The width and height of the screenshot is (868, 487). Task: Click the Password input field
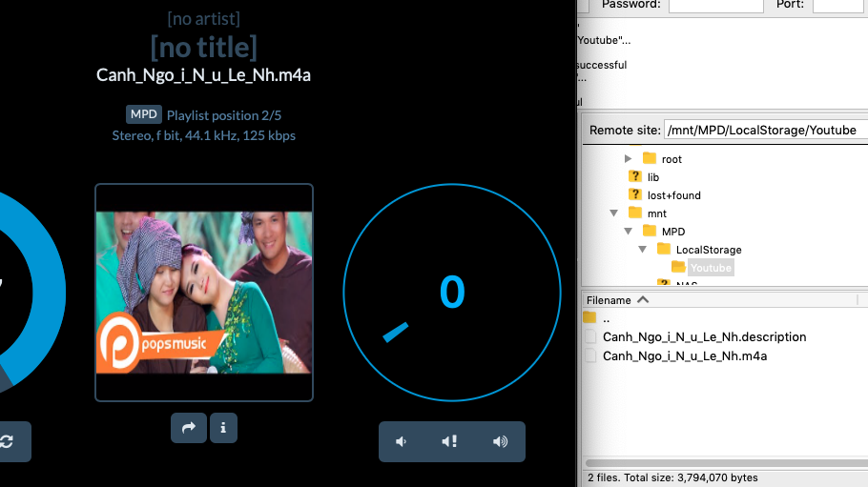click(x=715, y=5)
